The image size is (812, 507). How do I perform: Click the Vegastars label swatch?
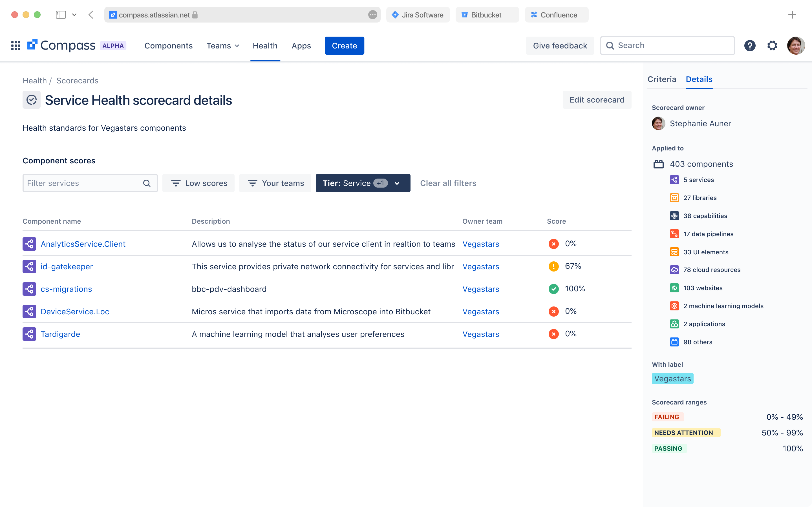pyautogui.click(x=672, y=379)
